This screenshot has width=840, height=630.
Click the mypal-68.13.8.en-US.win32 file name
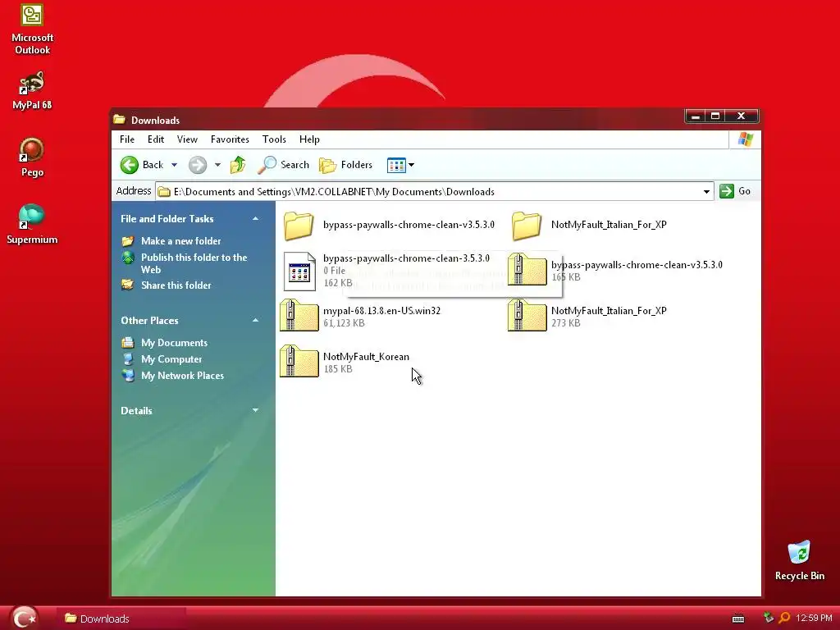click(x=381, y=311)
